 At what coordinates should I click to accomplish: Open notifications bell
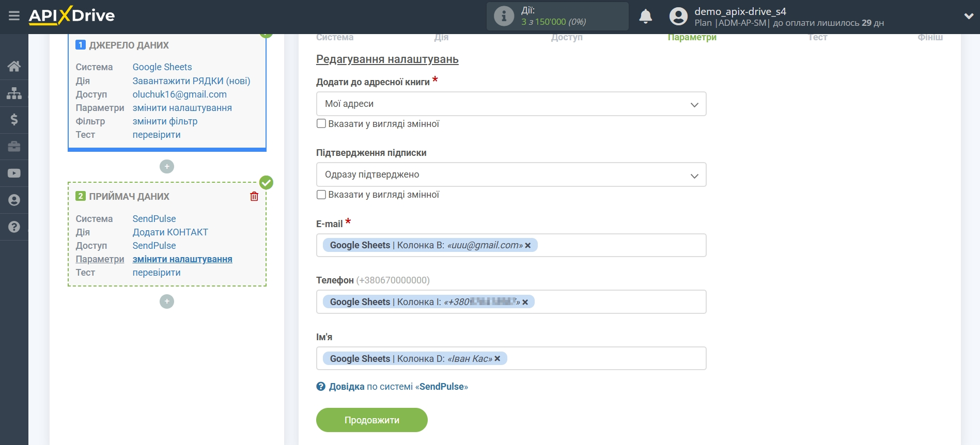point(645,17)
